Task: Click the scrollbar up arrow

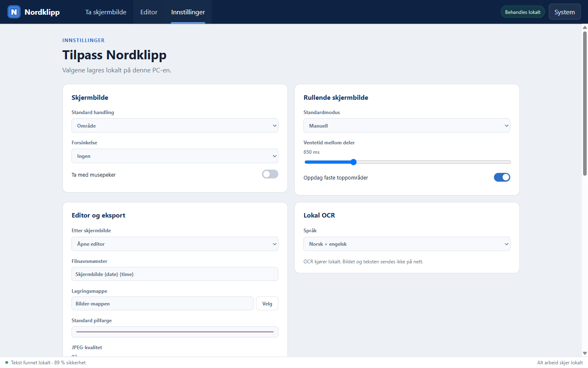Action: point(585,27)
